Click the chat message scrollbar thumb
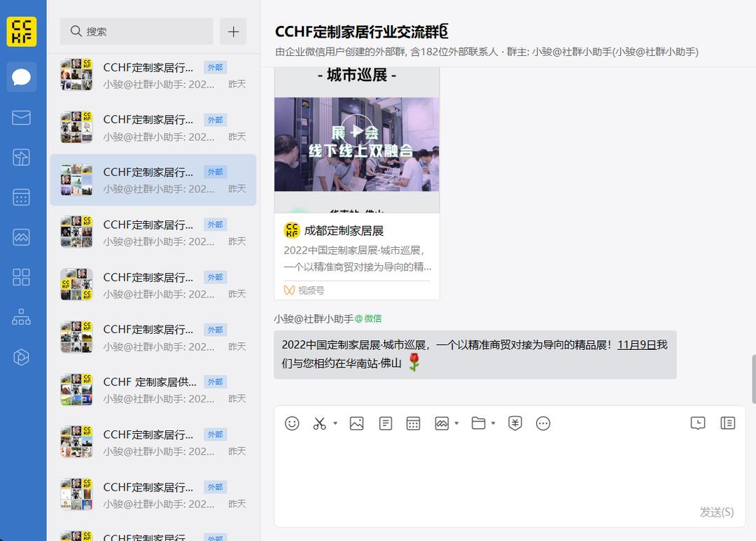This screenshot has width=756, height=541. click(753, 379)
